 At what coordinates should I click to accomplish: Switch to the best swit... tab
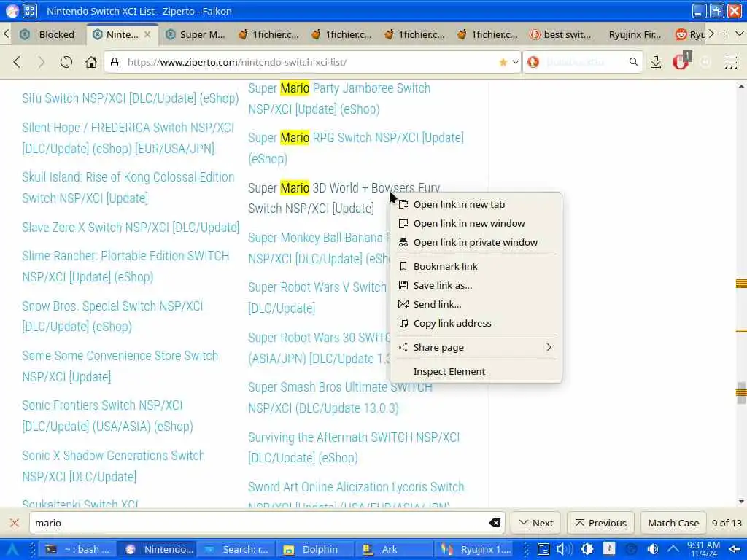[561, 34]
